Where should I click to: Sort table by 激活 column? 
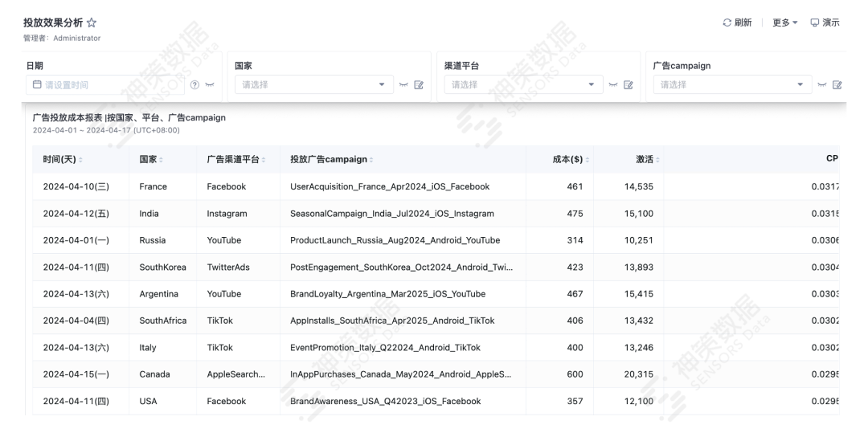click(657, 160)
